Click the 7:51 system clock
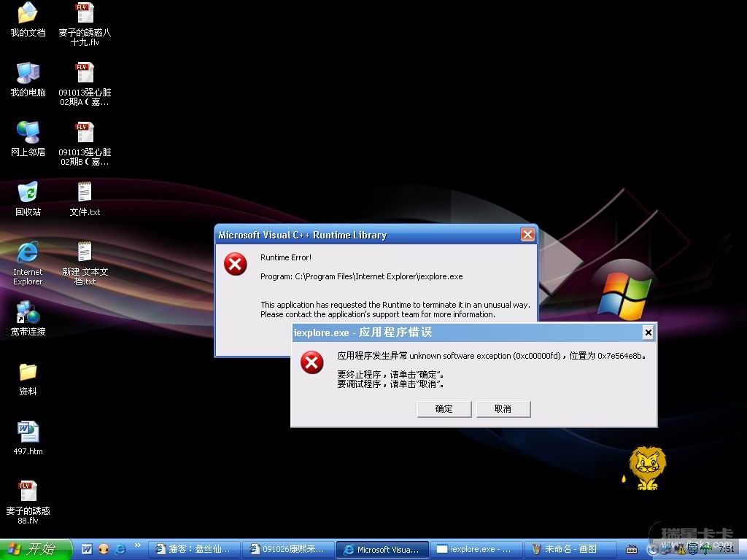Viewport: 747px width, 560px height. tap(727, 549)
